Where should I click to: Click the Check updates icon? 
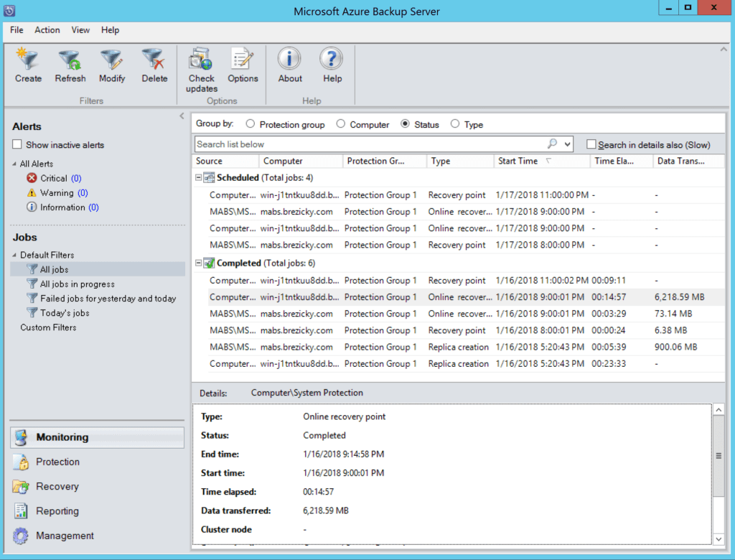click(x=201, y=60)
